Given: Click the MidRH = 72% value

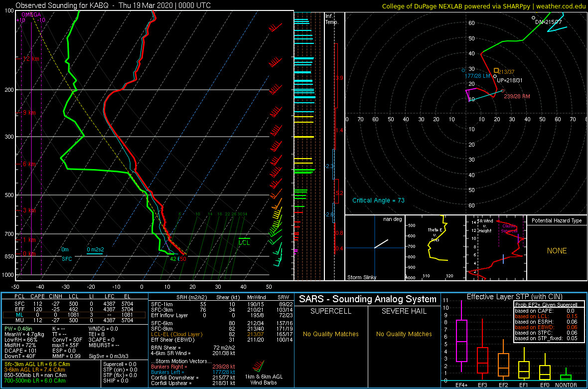Looking at the screenshot, I should point(20,345).
